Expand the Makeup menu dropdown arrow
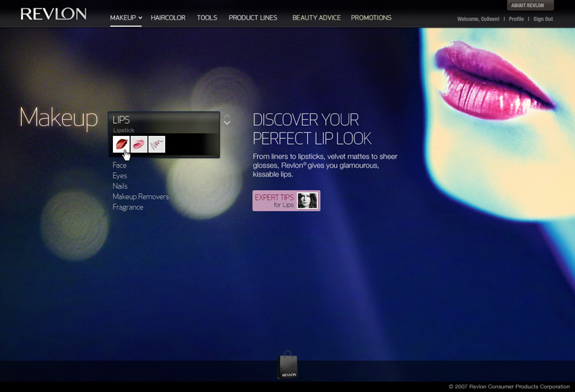The image size is (575, 392). click(141, 18)
